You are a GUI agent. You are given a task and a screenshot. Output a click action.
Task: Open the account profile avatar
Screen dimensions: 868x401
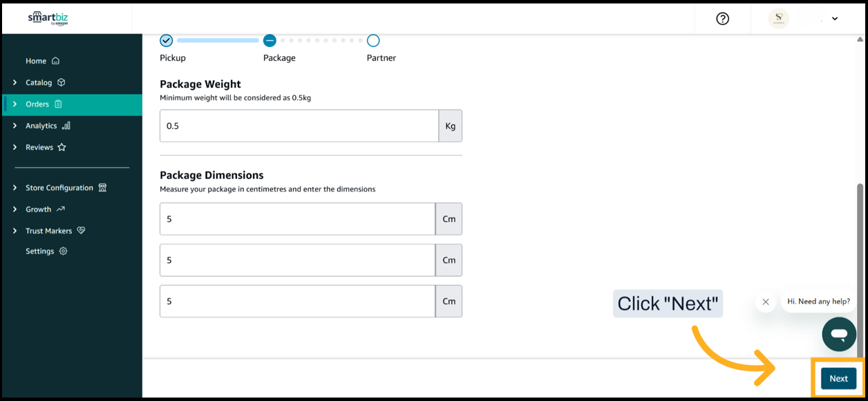point(778,19)
